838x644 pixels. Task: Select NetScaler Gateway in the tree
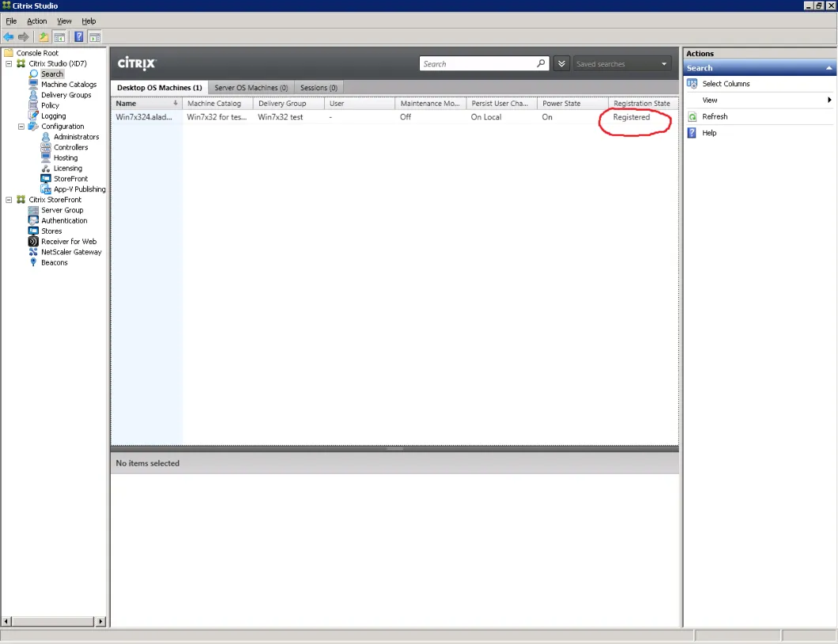(x=71, y=252)
